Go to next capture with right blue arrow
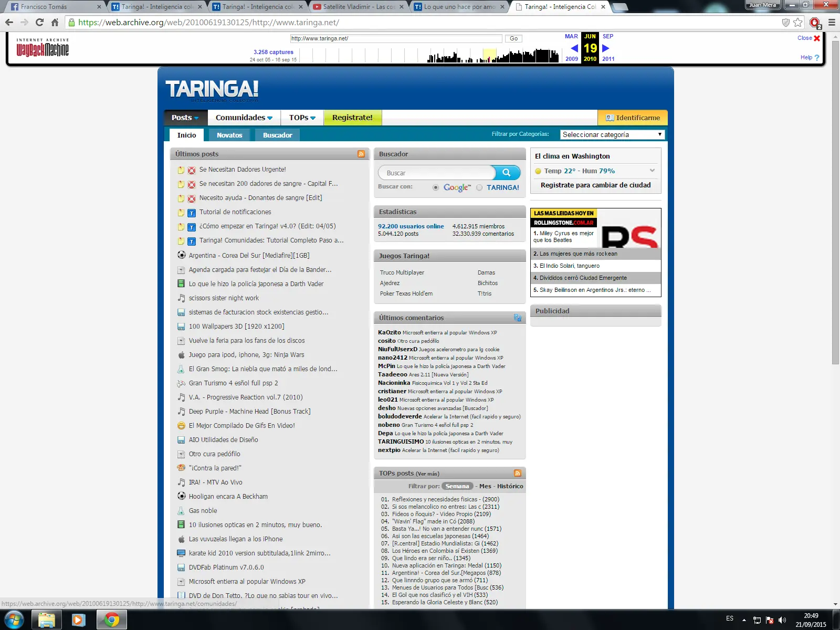The image size is (840, 630). (x=605, y=48)
